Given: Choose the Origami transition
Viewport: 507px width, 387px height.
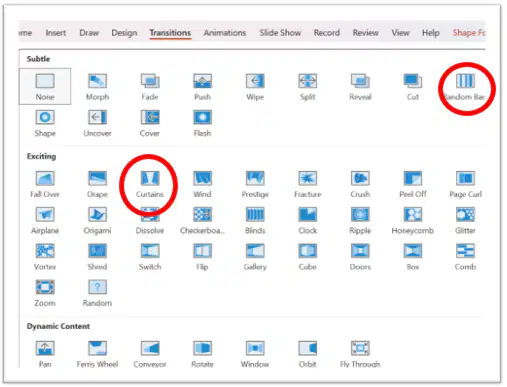Looking at the screenshot, I should point(97,220).
